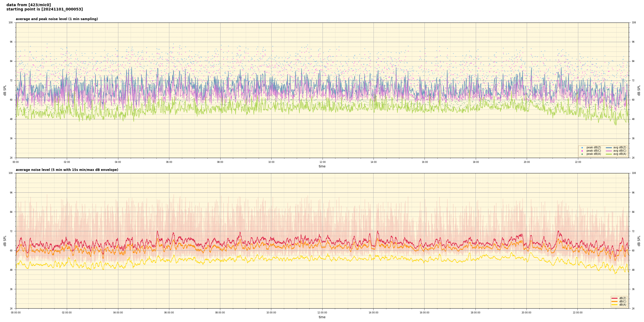Click the 22:00:00 tick label on bottom chart
This screenshot has width=644, height=322.
tap(578, 313)
